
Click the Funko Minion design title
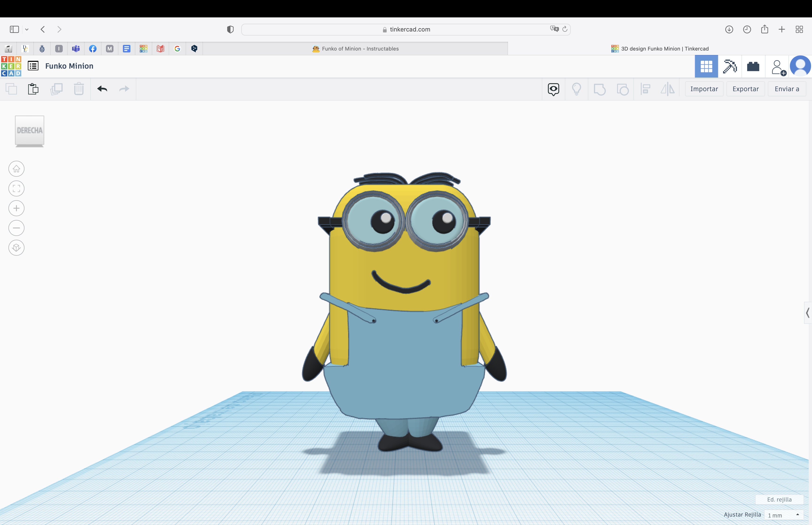coord(69,66)
